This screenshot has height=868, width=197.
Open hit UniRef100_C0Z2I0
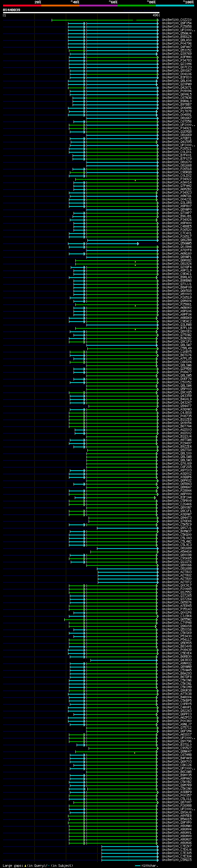tap(177, 20)
